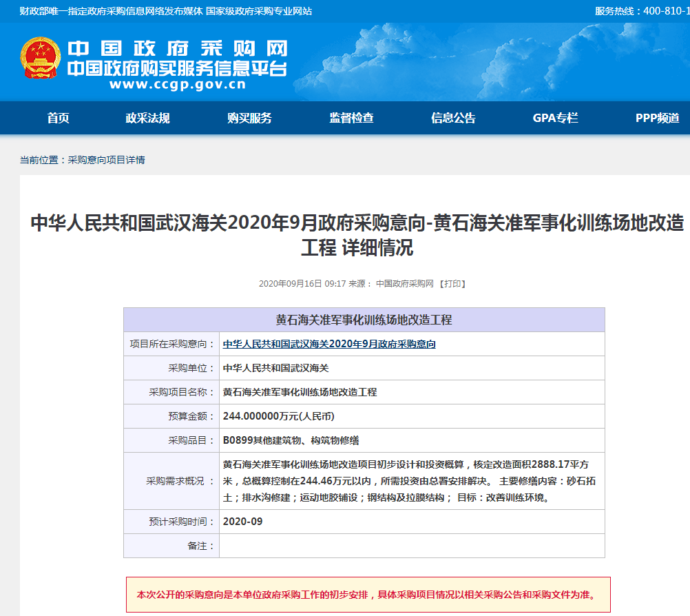The height and width of the screenshot is (616, 690).
Task: Click the 中国政府采购网 site title
Action: 178,48
